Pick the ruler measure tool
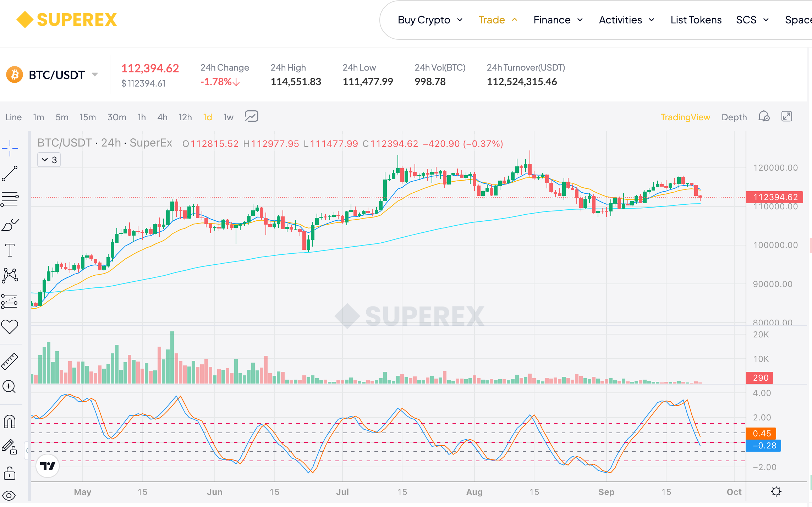The image size is (812, 507). (10, 362)
